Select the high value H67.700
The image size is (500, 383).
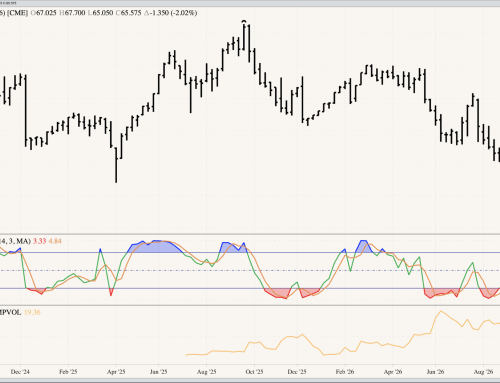tap(72, 13)
